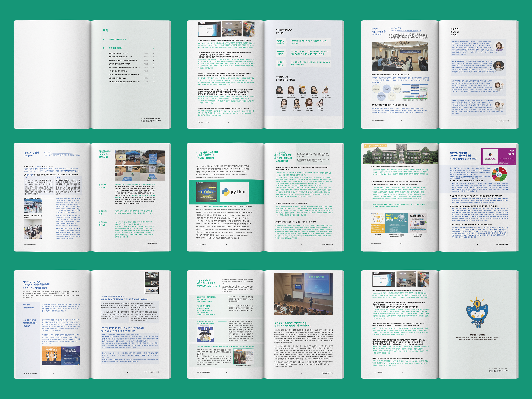
Task: Click the 연세혁신 모니터링 green label box
Action: [x=281, y=42]
